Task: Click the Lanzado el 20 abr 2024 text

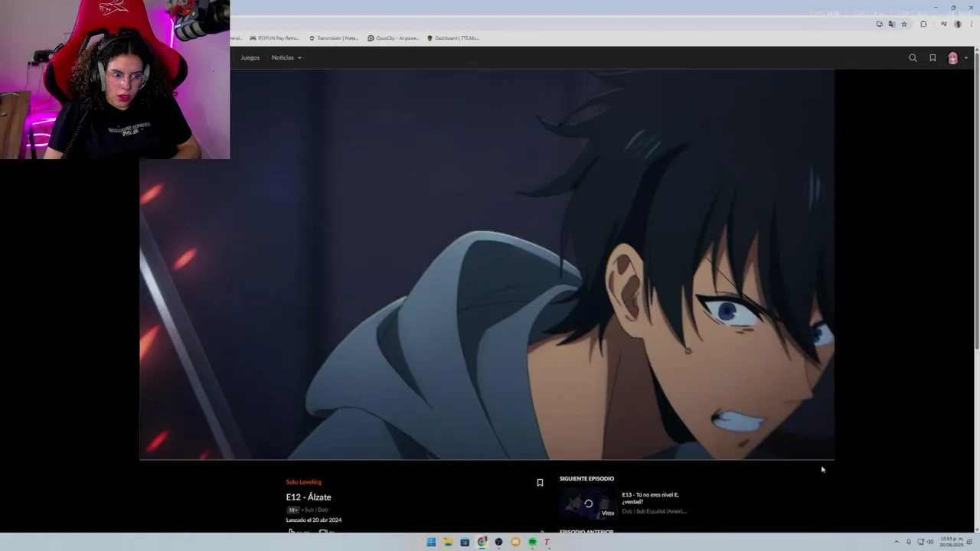Action: point(314,520)
